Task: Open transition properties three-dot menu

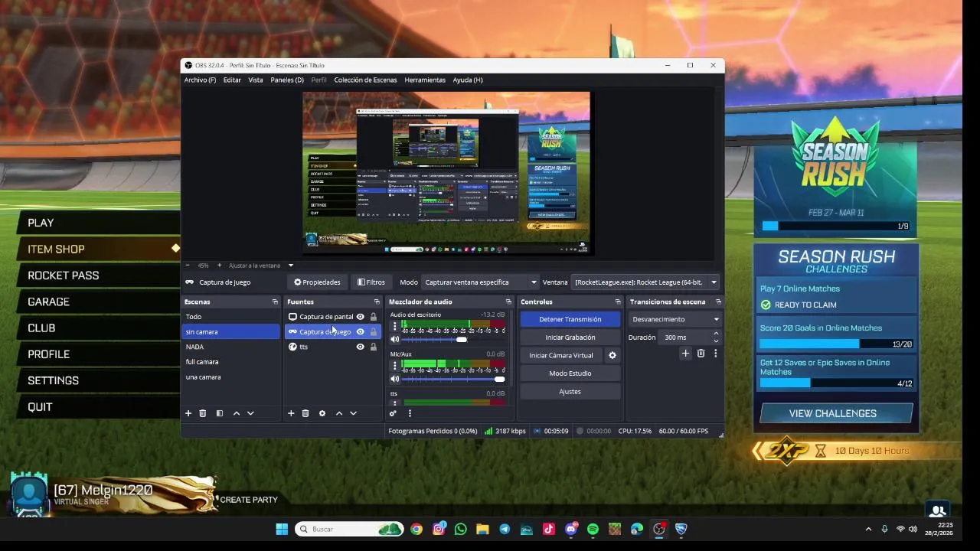Action: tap(716, 353)
